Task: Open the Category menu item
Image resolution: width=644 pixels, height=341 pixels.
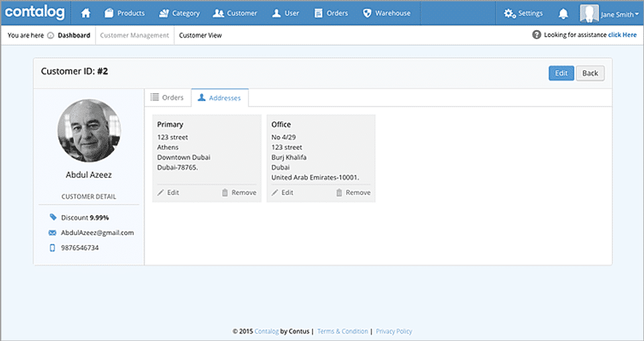Action: pyautogui.click(x=180, y=13)
